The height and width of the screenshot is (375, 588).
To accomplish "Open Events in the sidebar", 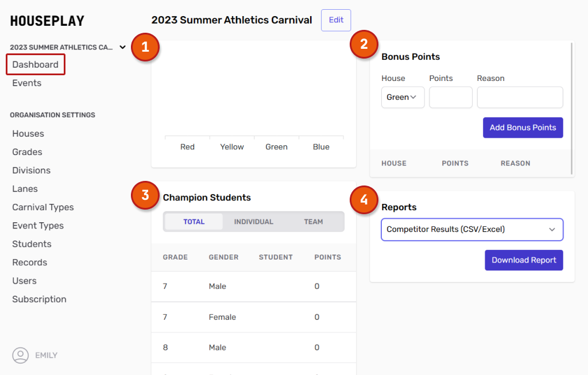I will [x=27, y=83].
